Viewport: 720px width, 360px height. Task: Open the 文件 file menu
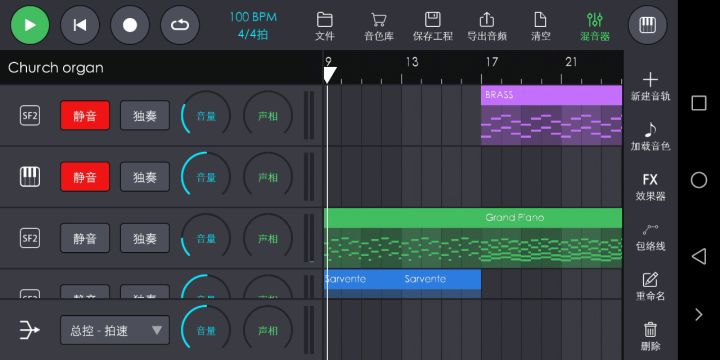(x=325, y=27)
